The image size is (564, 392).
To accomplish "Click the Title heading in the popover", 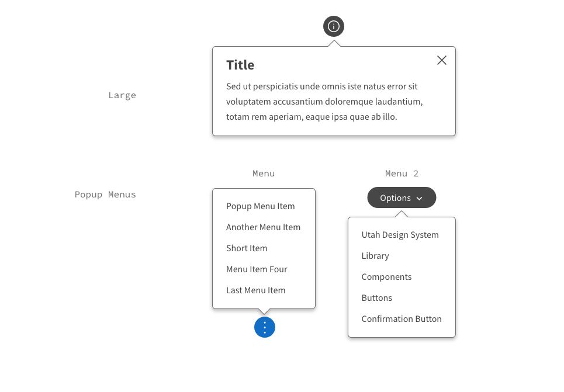I will click(240, 65).
